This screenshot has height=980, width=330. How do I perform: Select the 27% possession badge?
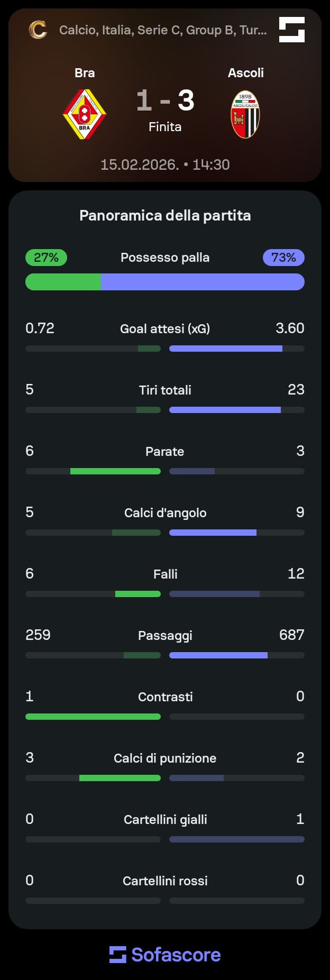(x=46, y=258)
